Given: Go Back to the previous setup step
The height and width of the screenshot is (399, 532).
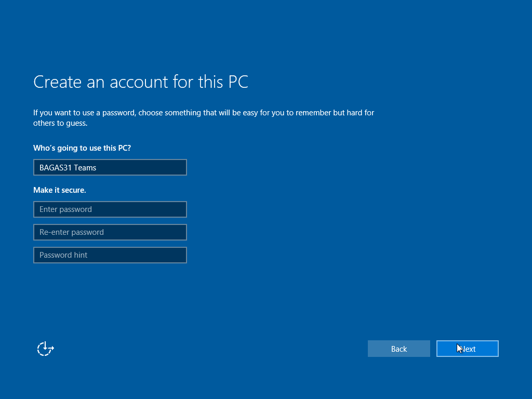Looking at the screenshot, I should click(398, 349).
